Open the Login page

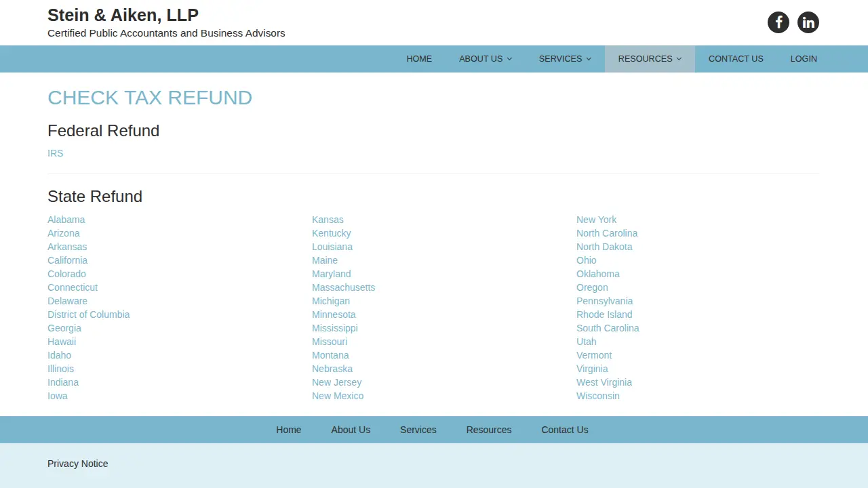tap(804, 59)
